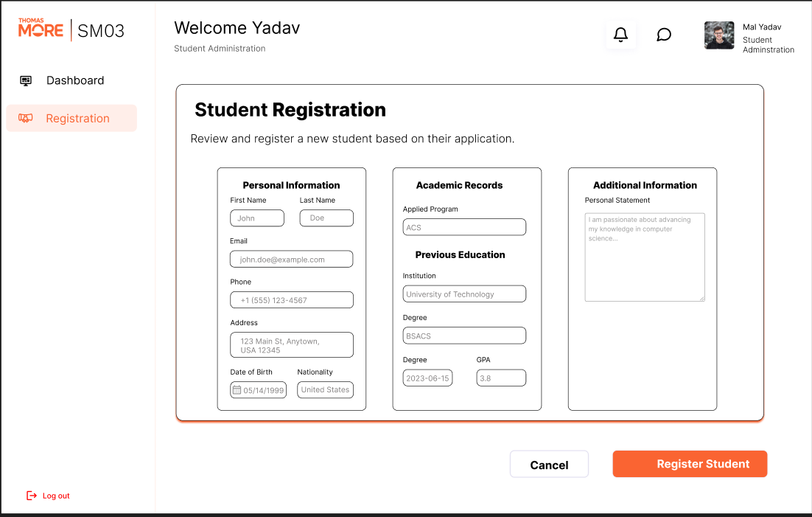Click Mal Yadav's profile picture
This screenshot has height=517, width=812.
pos(719,35)
